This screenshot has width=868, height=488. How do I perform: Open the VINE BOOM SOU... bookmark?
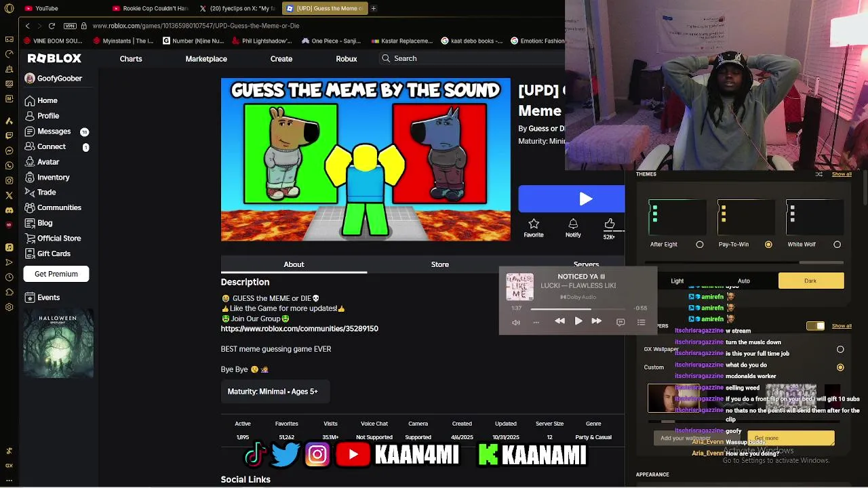pyautogui.click(x=53, y=41)
